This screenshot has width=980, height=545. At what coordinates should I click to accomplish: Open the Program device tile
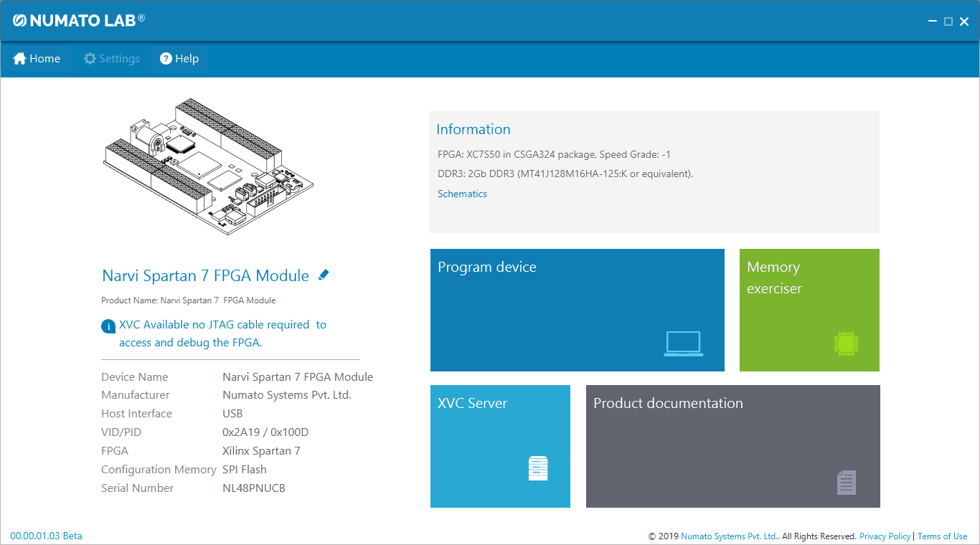coord(577,310)
